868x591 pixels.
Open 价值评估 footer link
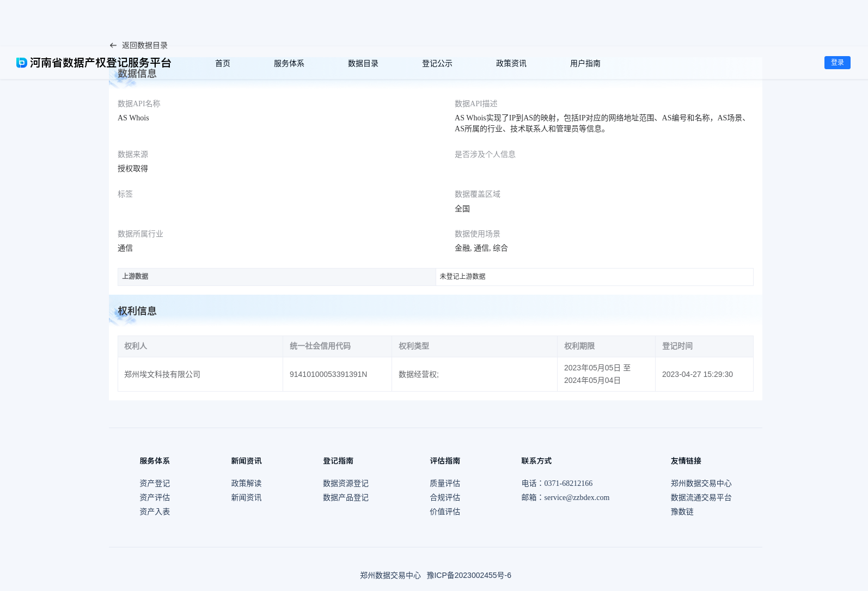point(445,511)
